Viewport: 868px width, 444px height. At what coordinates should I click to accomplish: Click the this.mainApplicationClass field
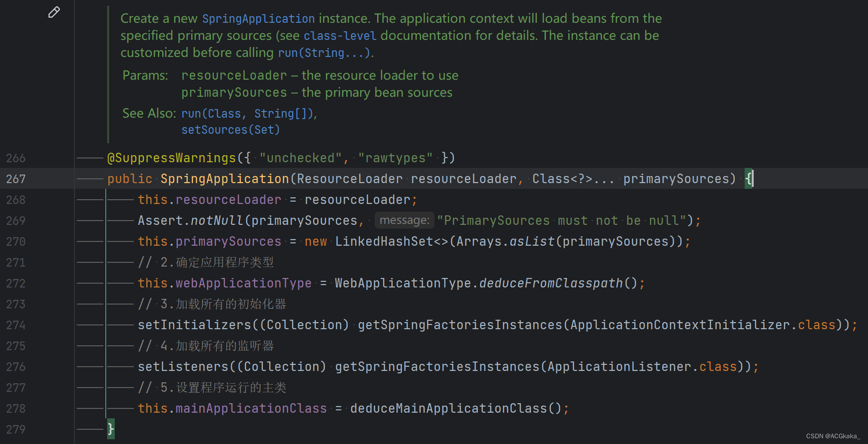tap(232, 408)
